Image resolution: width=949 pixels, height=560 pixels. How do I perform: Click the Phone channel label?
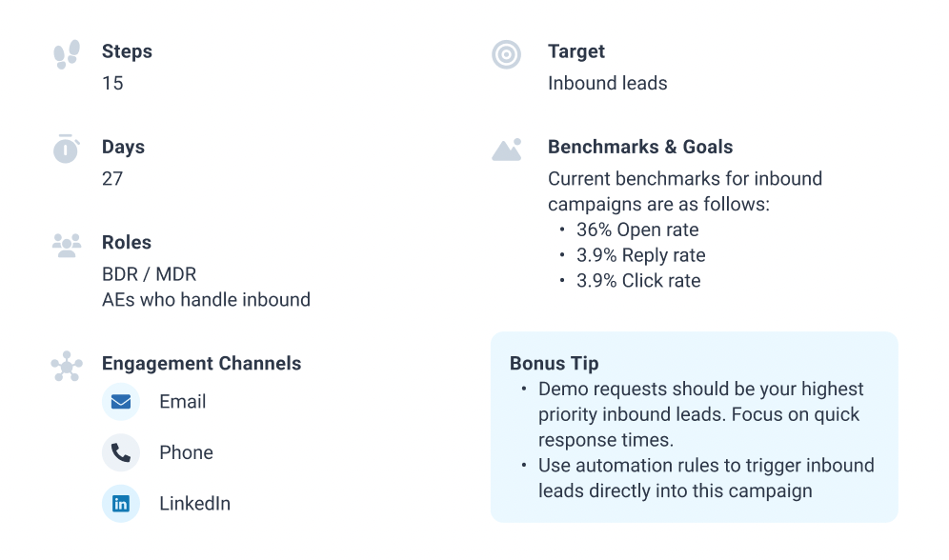(x=187, y=452)
